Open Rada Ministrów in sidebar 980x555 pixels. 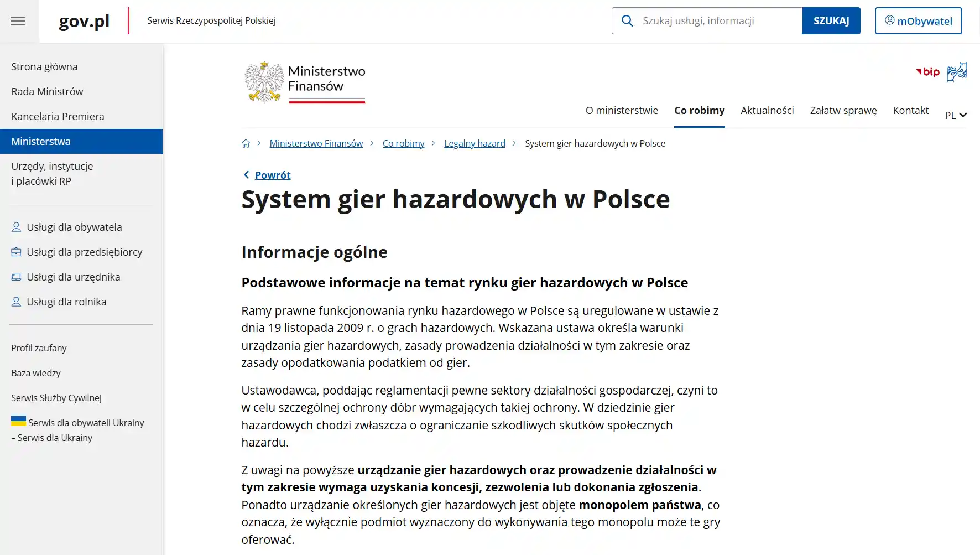pyautogui.click(x=81, y=91)
